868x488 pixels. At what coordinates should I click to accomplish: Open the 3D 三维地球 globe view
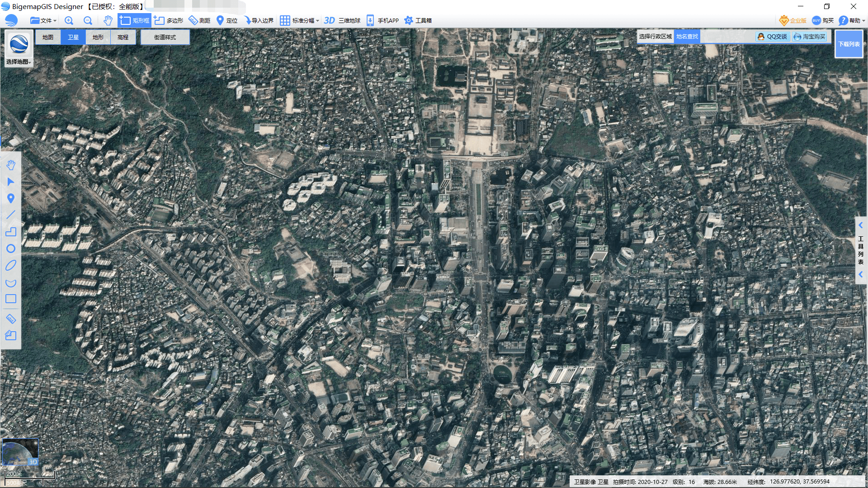pos(342,20)
